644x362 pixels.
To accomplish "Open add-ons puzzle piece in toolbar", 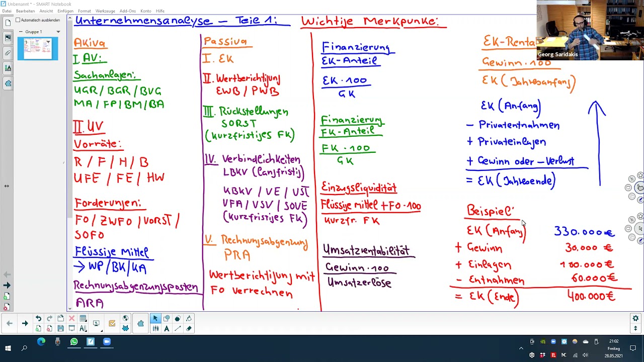I will point(140,323).
